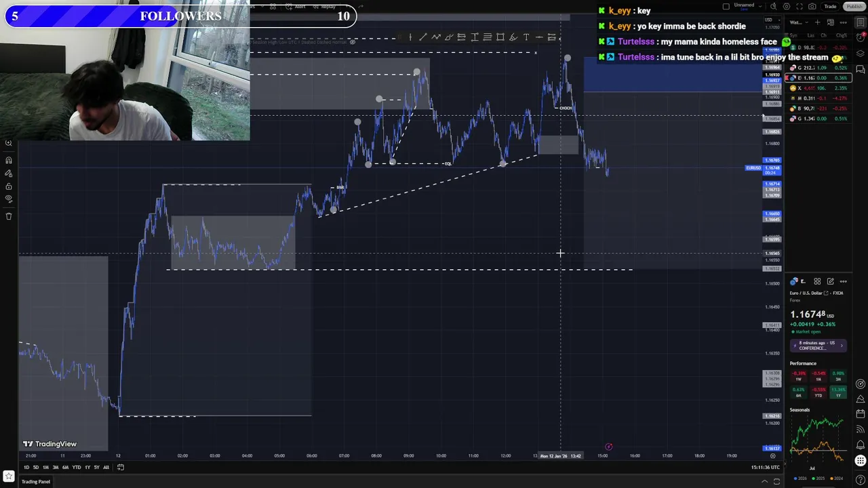Click the favorites star at bottom left
Image resolution: width=868 pixels, height=488 pixels.
(x=9, y=477)
